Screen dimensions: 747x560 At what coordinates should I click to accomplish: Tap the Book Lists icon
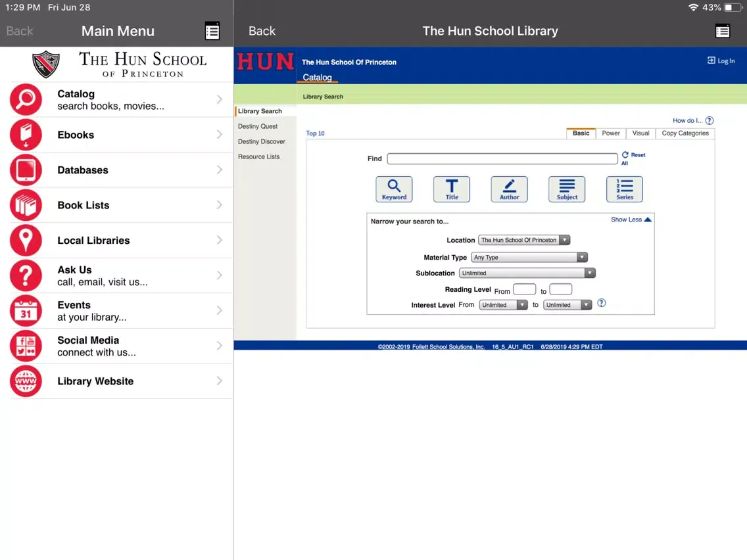(x=26, y=205)
